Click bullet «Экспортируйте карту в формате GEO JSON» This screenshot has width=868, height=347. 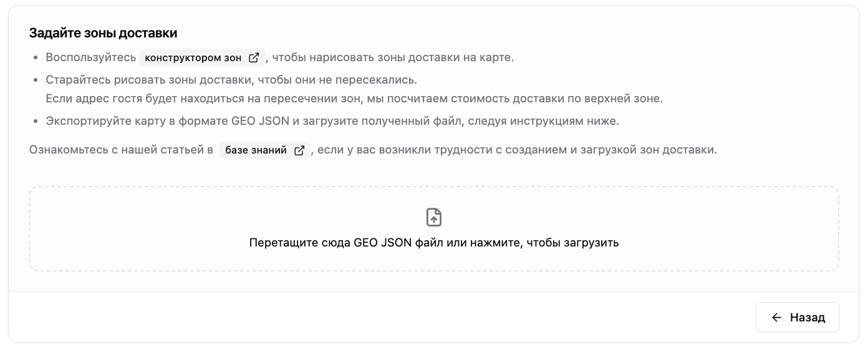point(332,121)
